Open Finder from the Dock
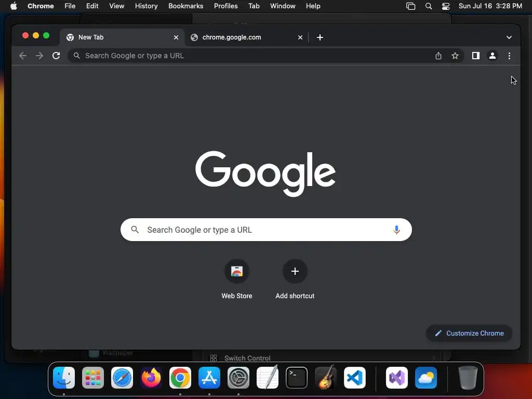The width and height of the screenshot is (532, 399). click(x=64, y=378)
